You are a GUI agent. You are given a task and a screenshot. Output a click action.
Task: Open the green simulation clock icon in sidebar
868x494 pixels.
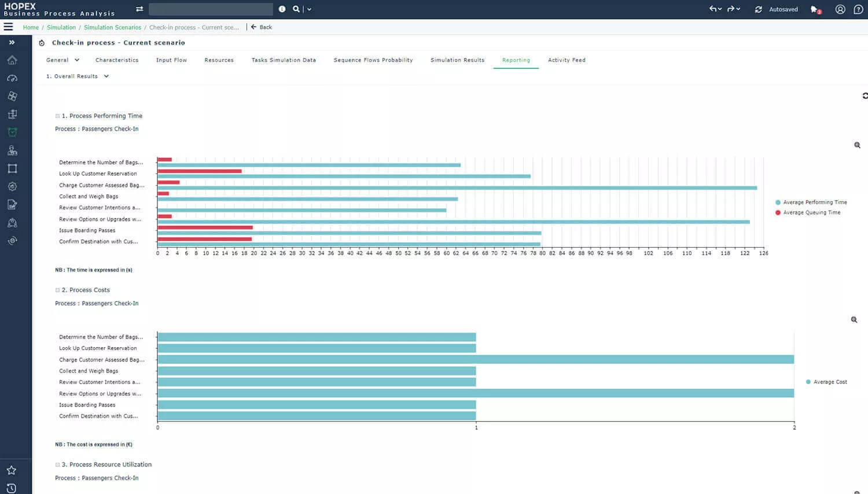pyautogui.click(x=12, y=132)
